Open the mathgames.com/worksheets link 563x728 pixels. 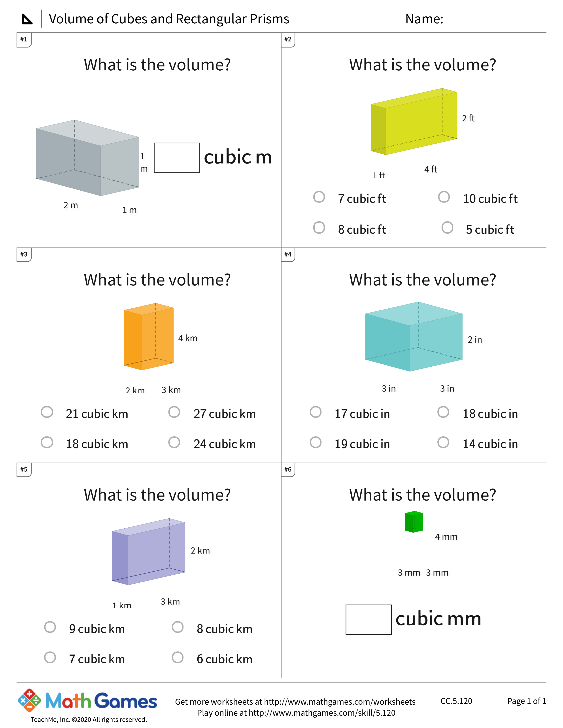click(340, 702)
